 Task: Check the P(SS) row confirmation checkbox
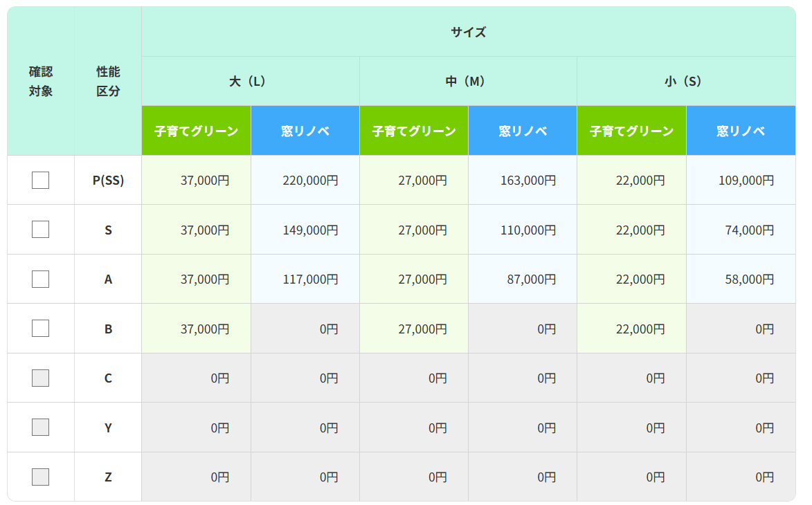(x=39, y=179)
